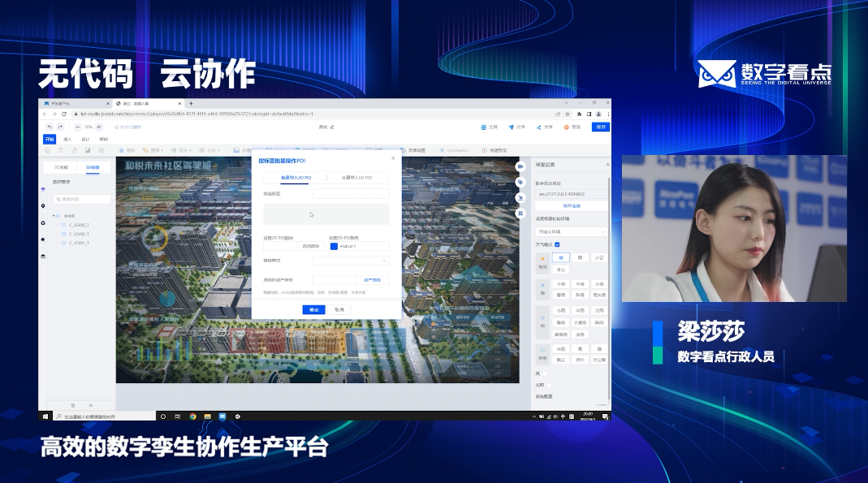Collapse the scene tree containing C_JGY01_T
Image resolution: width=868 pixels, height=483 pixels.
[x=54, y=215]
